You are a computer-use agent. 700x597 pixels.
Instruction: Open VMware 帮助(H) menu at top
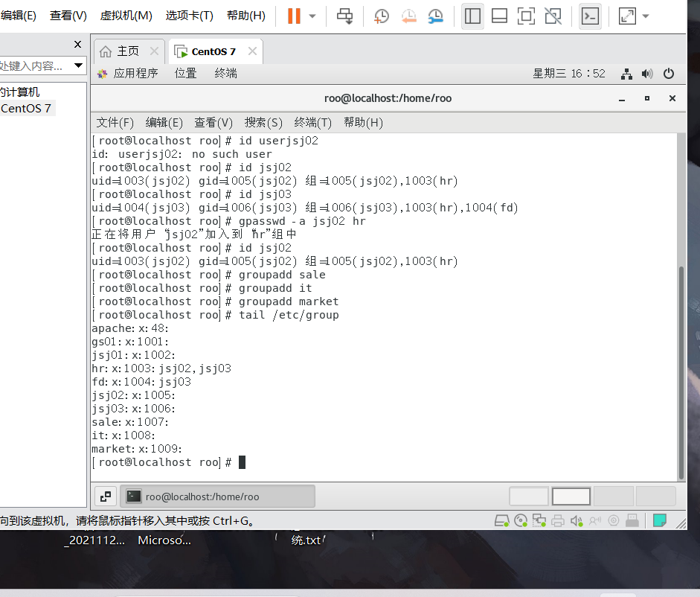click(x=246, y=16)
